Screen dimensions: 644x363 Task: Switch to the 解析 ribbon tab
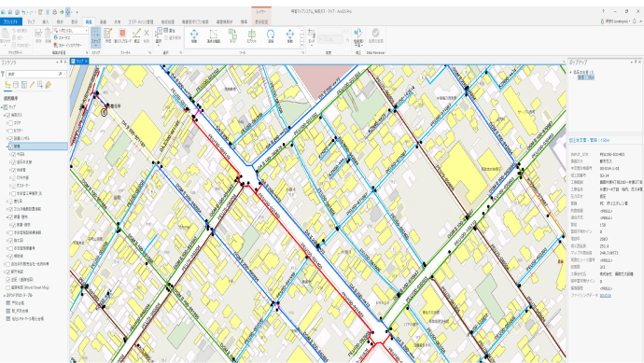pos(60,21)
